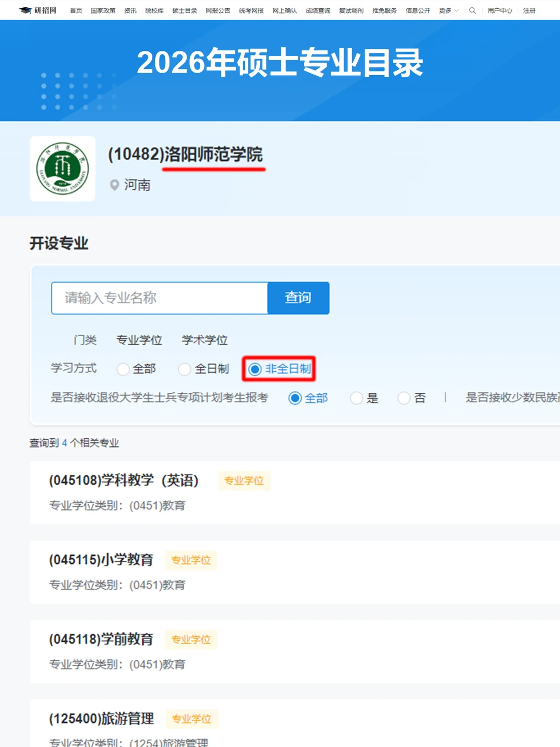
Task: Select 全部 under 学习方式
Action: pyautogui.click(x=123, y=369)
